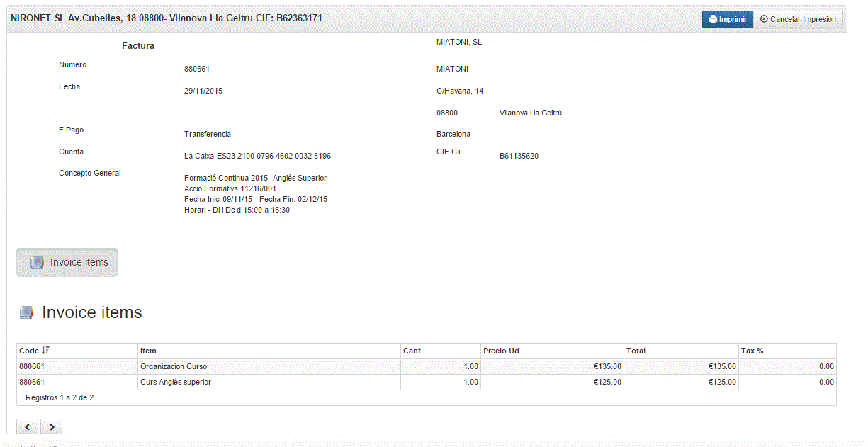Click the La Caixa account number

[257, 157]
